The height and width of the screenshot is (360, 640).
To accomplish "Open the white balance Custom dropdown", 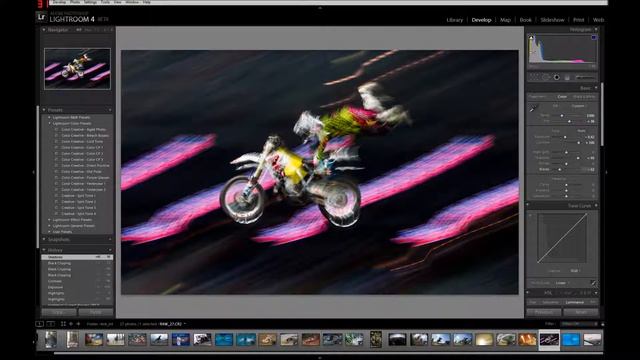I will coord(578,106).
